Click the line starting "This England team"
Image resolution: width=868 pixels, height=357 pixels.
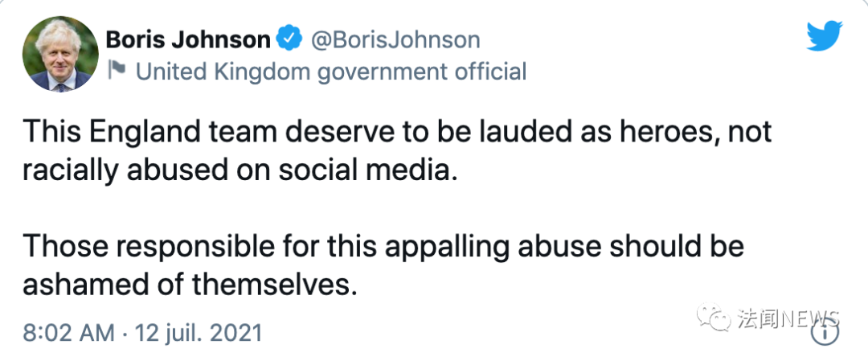coord(397,132)
